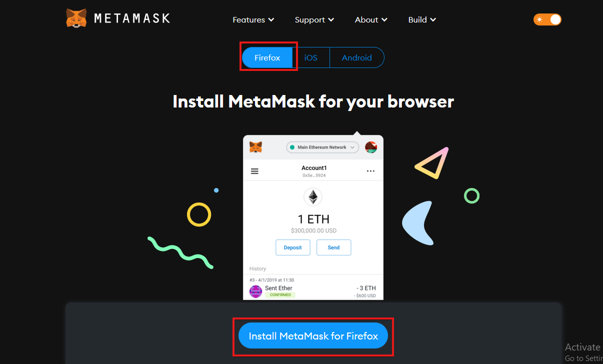Toggle the light/dark theme switch
603x364 pixels.
[x=547, y=19]
